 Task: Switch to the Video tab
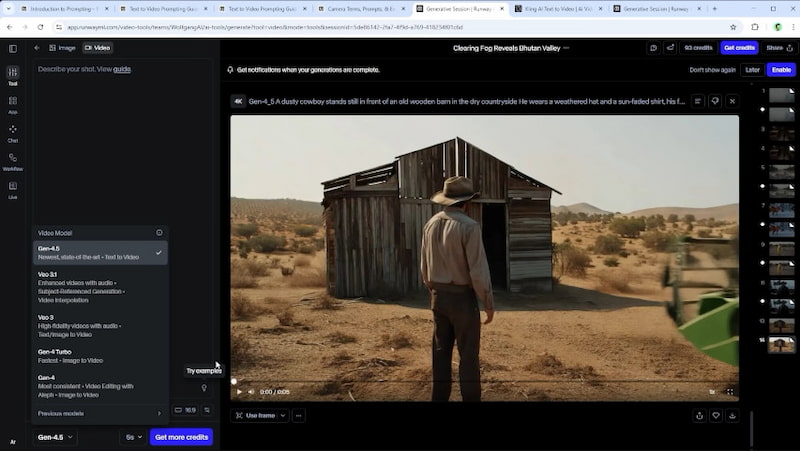98,47
